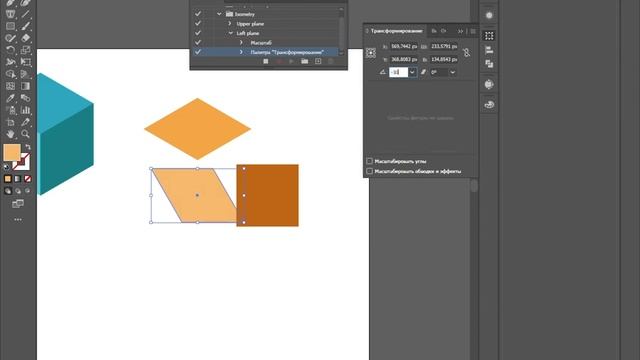
Task: Play current selection in Actions panel
Action: pyautogui.click(x=291, y=61)
